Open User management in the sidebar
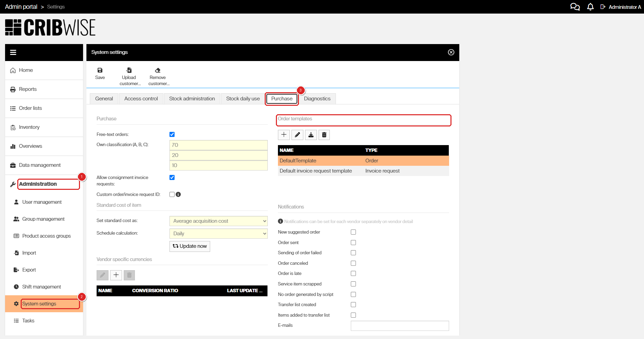The image size is (644, 339). (x=42, y=202)
